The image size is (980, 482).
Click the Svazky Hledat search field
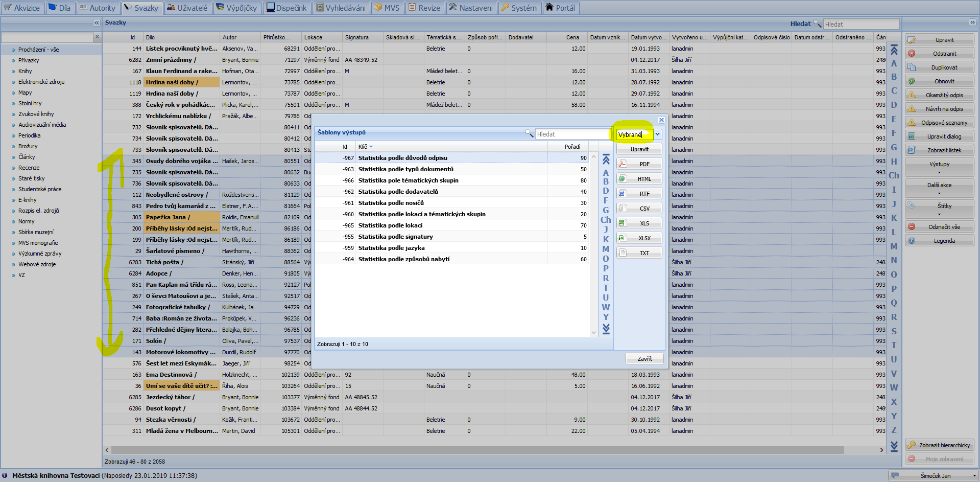click(x=861, y=24)
